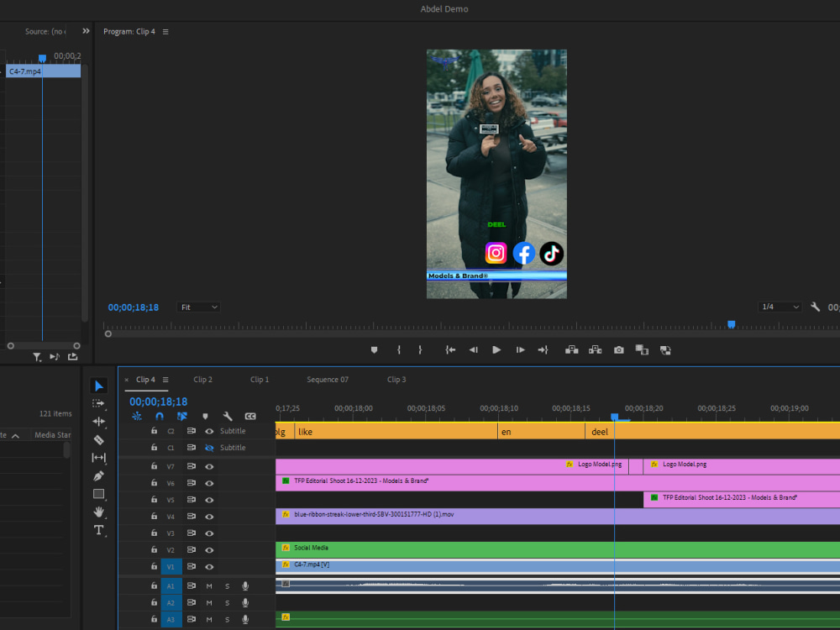This screenshot has height=630, width=840.
Task: Toggle V7 track output eye
Action: (209, 466)
